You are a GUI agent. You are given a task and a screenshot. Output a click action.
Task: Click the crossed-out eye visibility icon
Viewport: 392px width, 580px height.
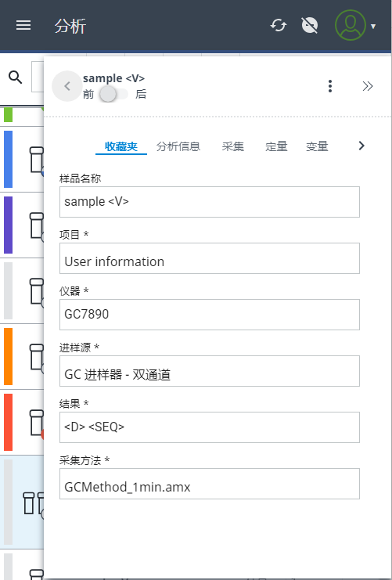(x=310, y=26)
